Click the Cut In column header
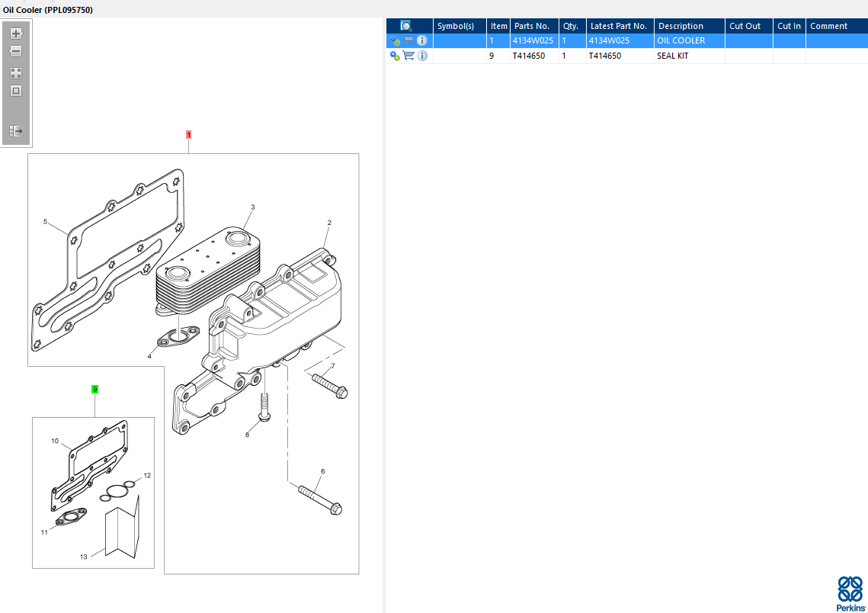Viewport: 868px width, 613px height. click(789, 26)
